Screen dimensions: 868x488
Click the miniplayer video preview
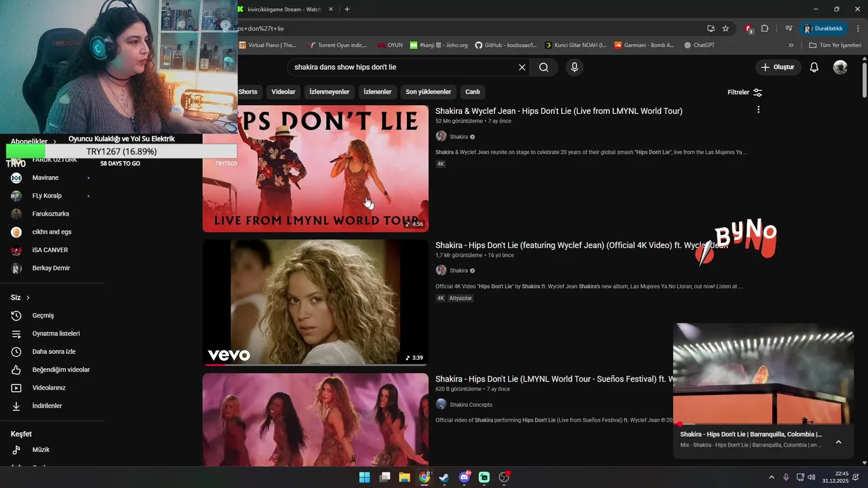point(763,373)
